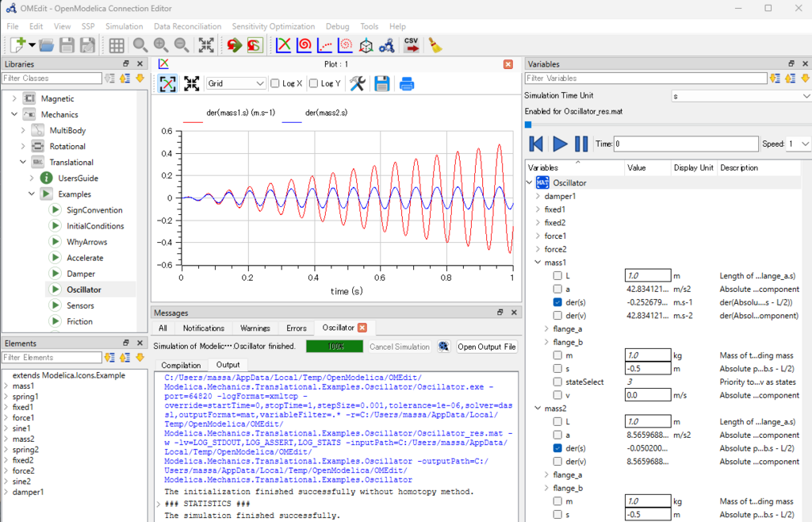The width and height of the screenshot is (812, 522).
Task: Check the variable 'a' under mass2
Action: pos(558,435)
